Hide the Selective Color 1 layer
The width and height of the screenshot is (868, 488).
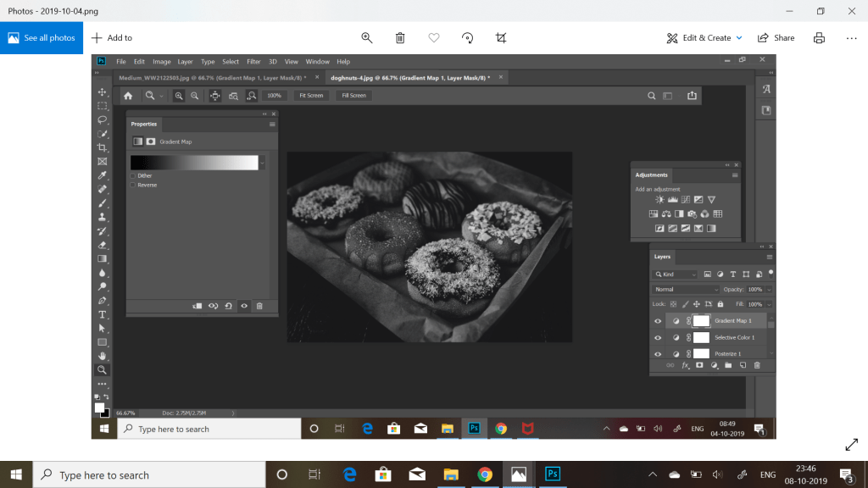658,337
